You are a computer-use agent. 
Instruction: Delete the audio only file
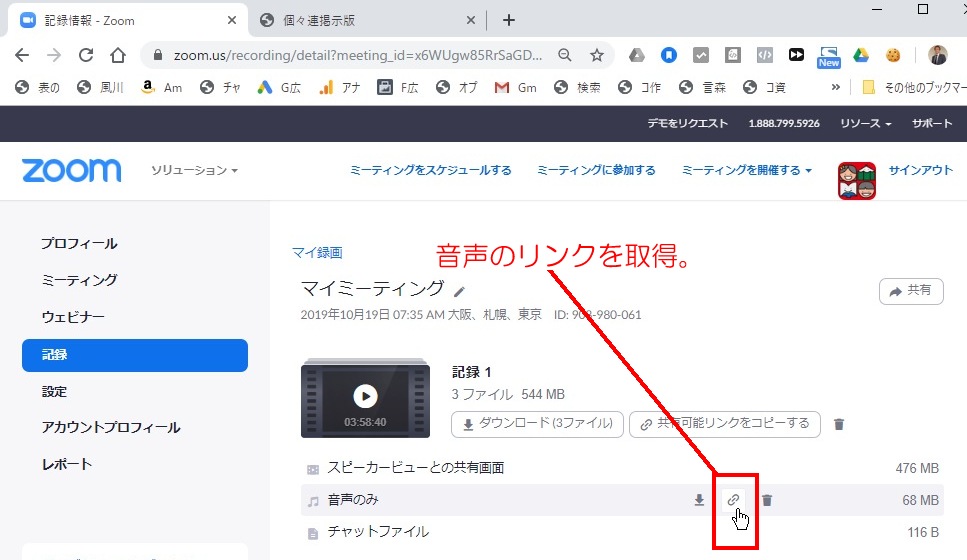767,500
